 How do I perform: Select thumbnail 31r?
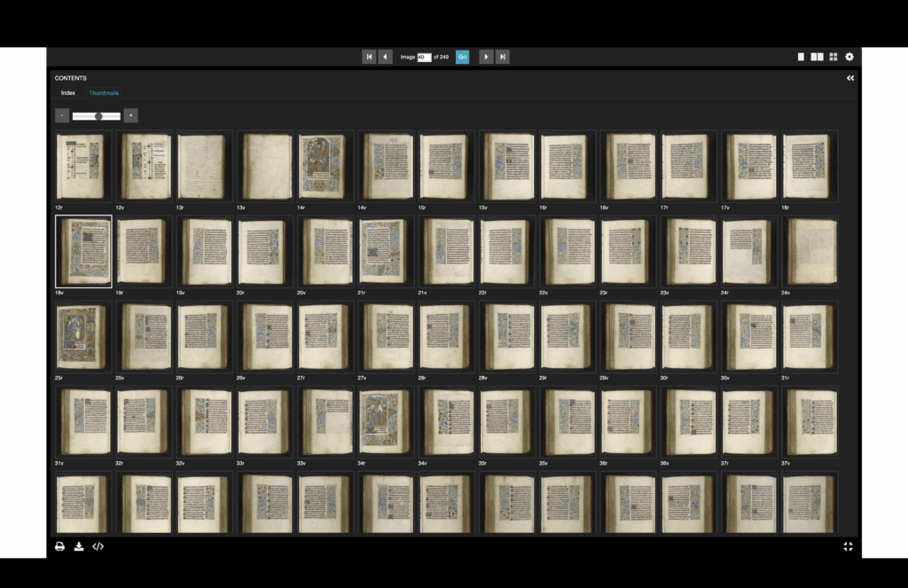[810, 337]
